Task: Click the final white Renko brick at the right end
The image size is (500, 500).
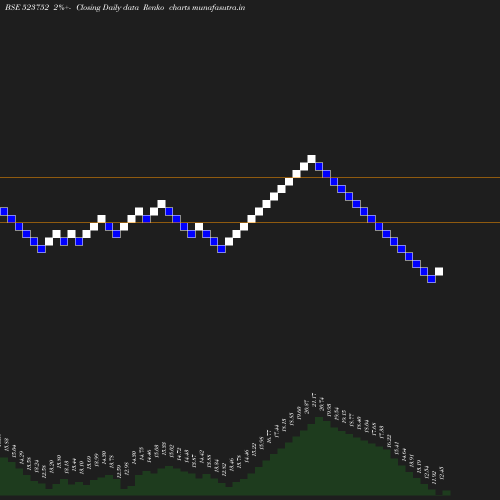Action: [439, 271]
